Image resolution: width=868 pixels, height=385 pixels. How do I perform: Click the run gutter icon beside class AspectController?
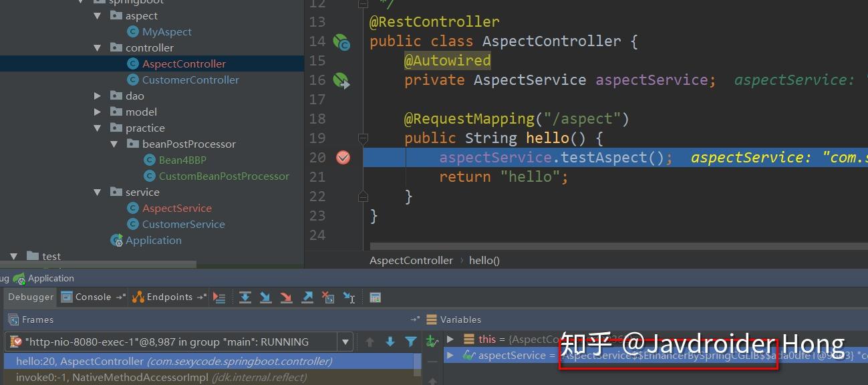tap(343, 41)
